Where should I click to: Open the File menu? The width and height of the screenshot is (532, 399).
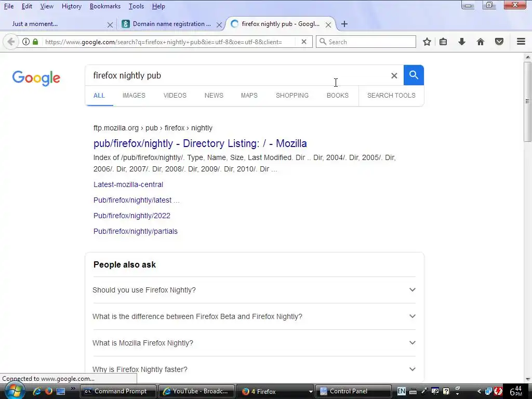tap(9, 6)
